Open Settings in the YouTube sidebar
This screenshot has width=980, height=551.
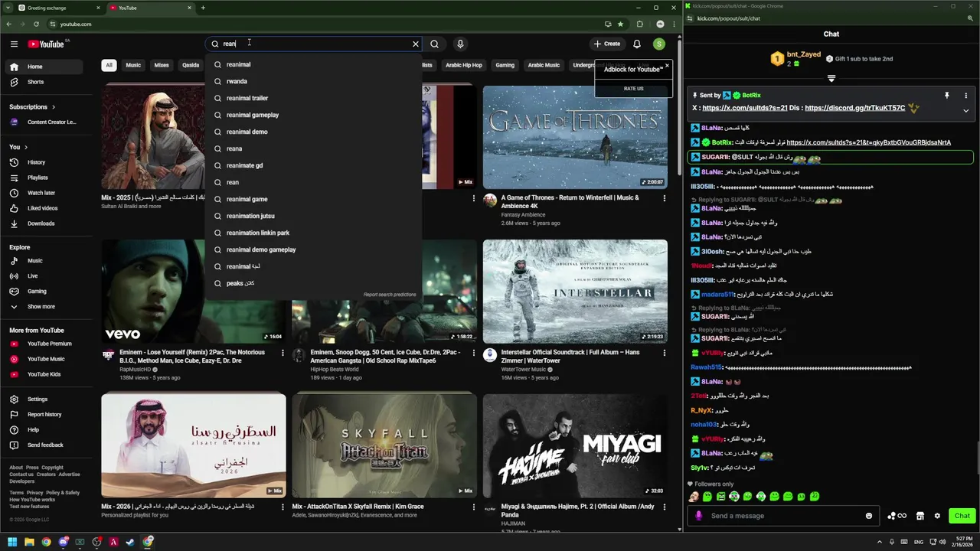(x=37, y=399)
